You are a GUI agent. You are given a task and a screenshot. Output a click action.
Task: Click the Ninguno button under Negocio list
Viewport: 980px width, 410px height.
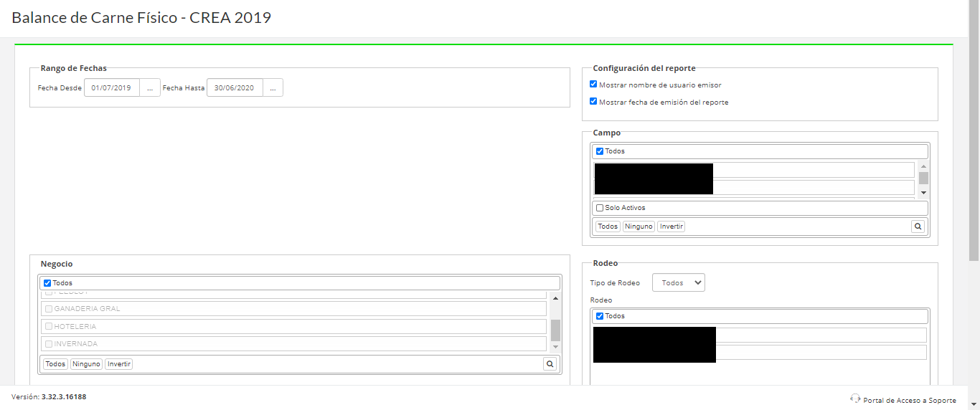click(x=86, y=364)
